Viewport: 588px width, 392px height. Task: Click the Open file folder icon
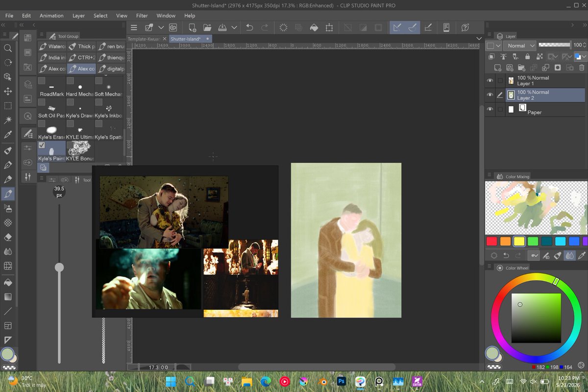pos(207,28)
